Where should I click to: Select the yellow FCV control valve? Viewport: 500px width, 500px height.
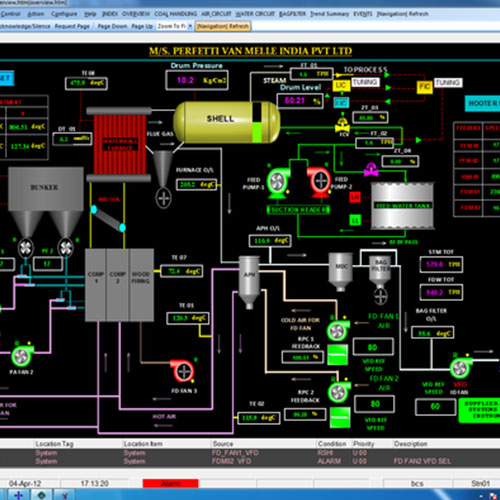tap(342, 125)
